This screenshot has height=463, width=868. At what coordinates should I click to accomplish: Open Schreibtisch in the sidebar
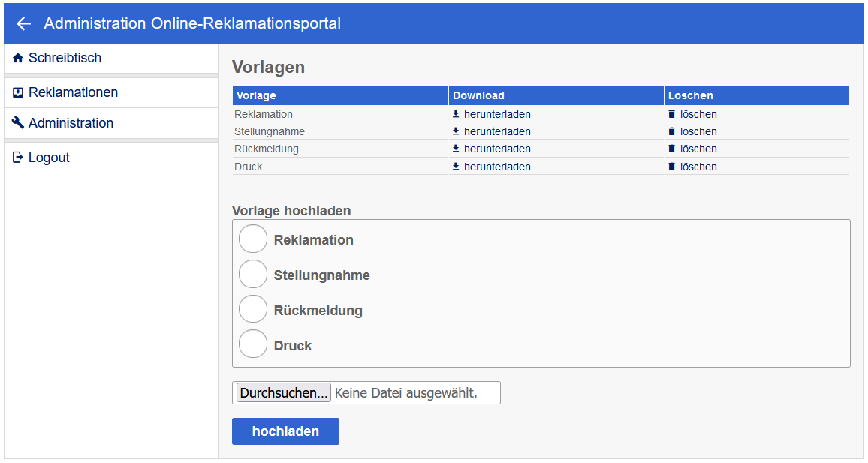[x=65, y=58]
